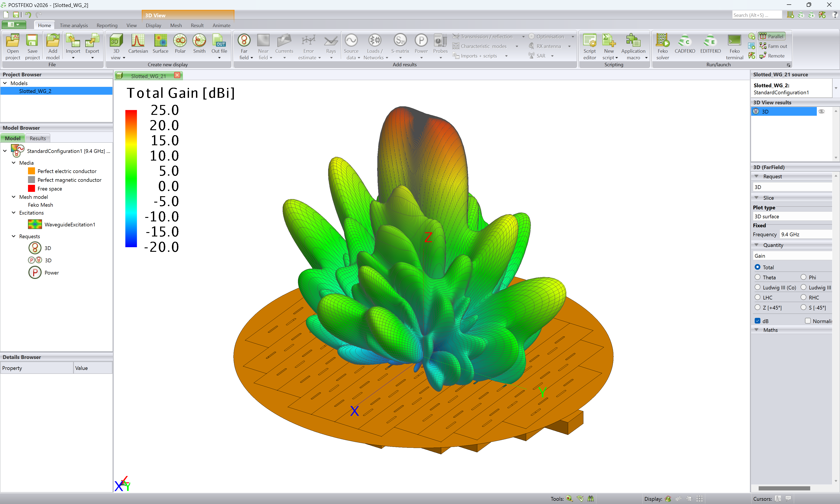Click the Search (Alt+S) field
840x504 pixels.
(x=757, y=15)
